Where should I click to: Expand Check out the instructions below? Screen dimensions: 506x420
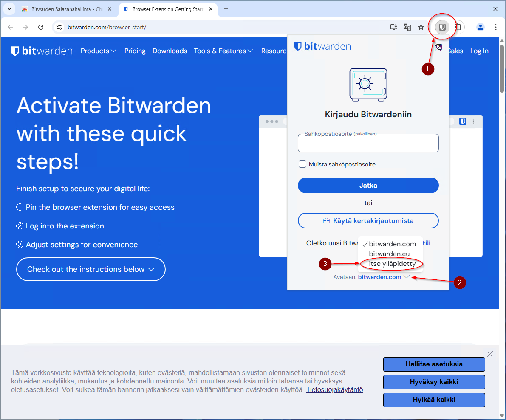click(x=90, y=269)
